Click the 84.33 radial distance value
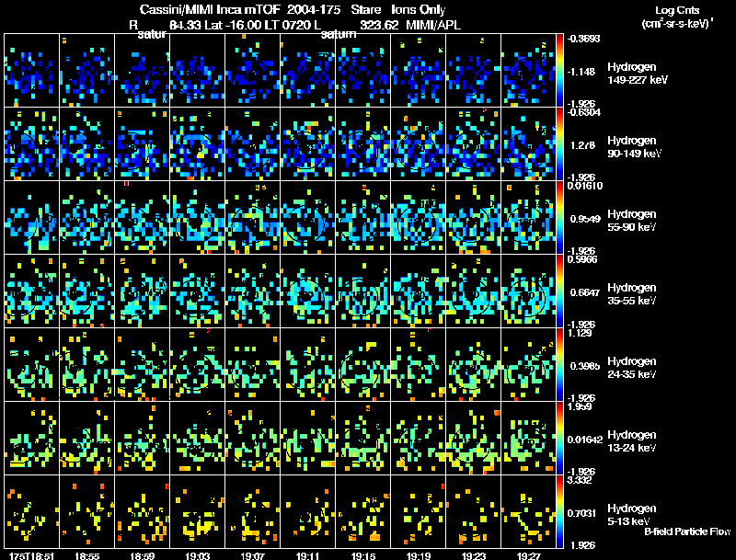This screenshot has height=560, width=736. point(185,25)
